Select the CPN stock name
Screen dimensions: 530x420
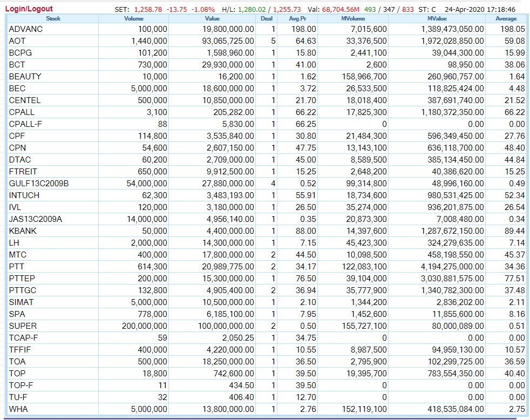(18, 148)
